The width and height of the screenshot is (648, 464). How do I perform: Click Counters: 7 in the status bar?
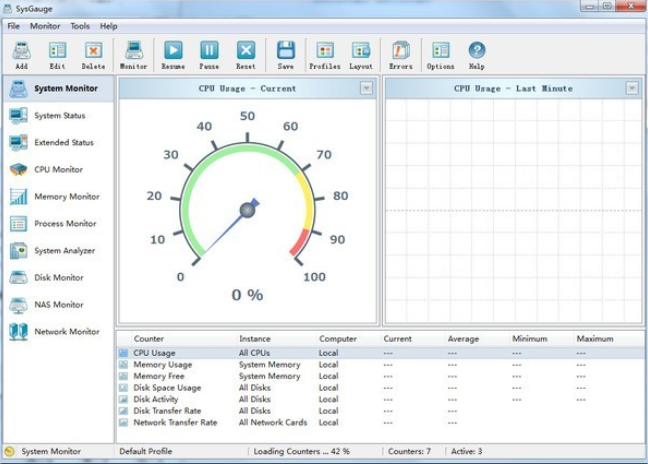coord(409,451)
